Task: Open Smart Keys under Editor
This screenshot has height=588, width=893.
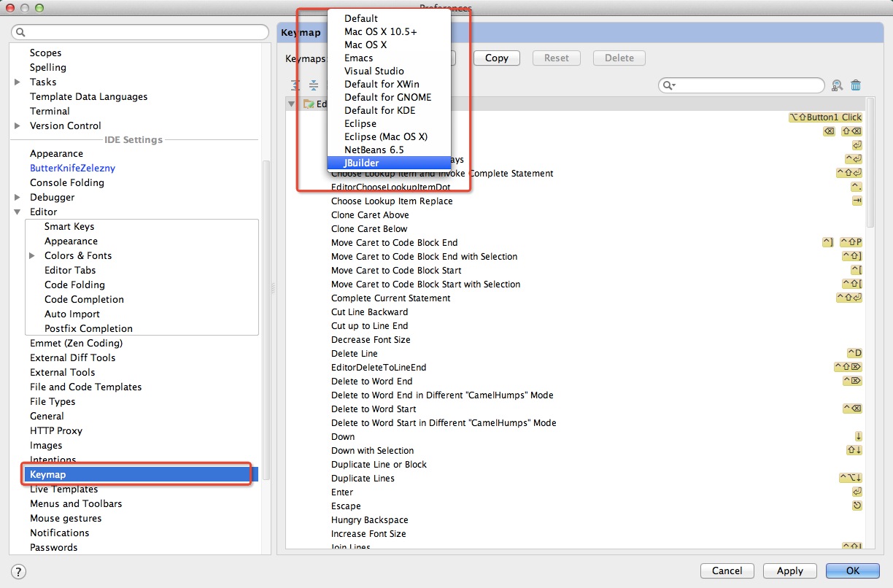Action: (x=69, y=226)
